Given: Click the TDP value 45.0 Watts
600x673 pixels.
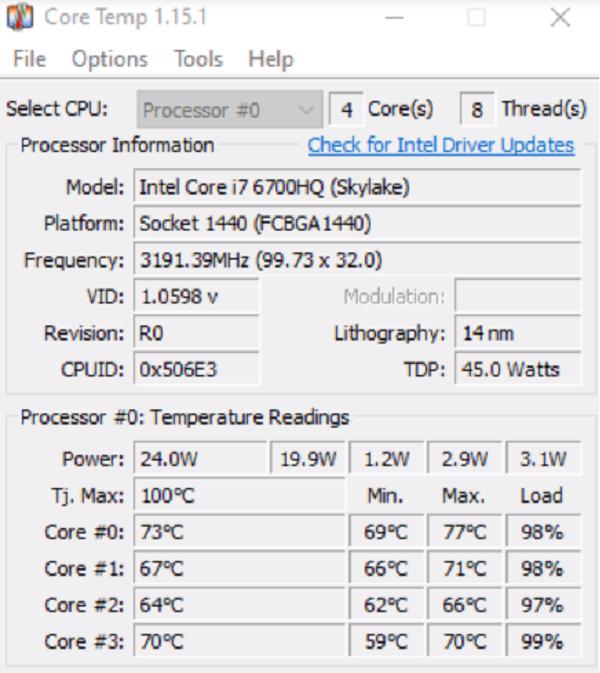Looking at the screenshot, I should (x=518, y=369).
